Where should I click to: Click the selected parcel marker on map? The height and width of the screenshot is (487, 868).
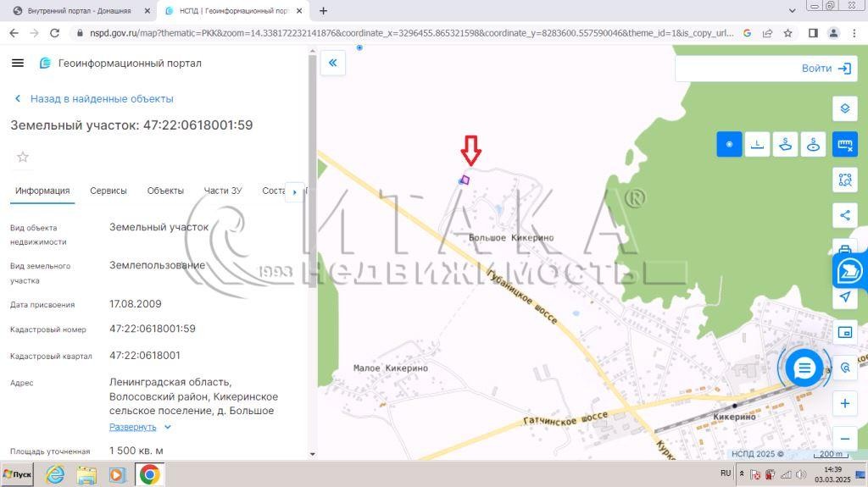[465, 180]
